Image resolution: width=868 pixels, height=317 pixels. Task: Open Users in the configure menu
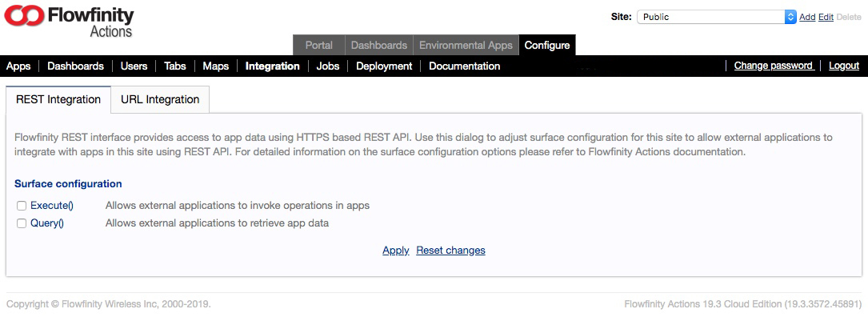tap(134, 66)
